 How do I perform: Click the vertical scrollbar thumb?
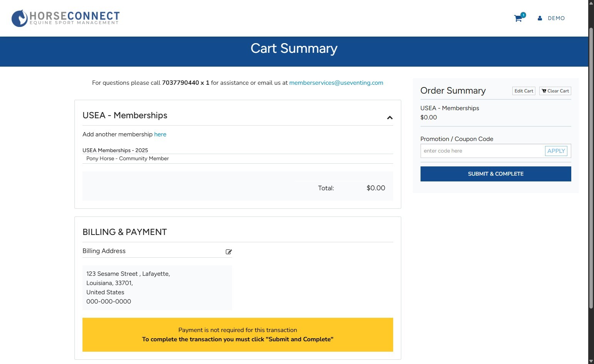[x=591, y=168]
